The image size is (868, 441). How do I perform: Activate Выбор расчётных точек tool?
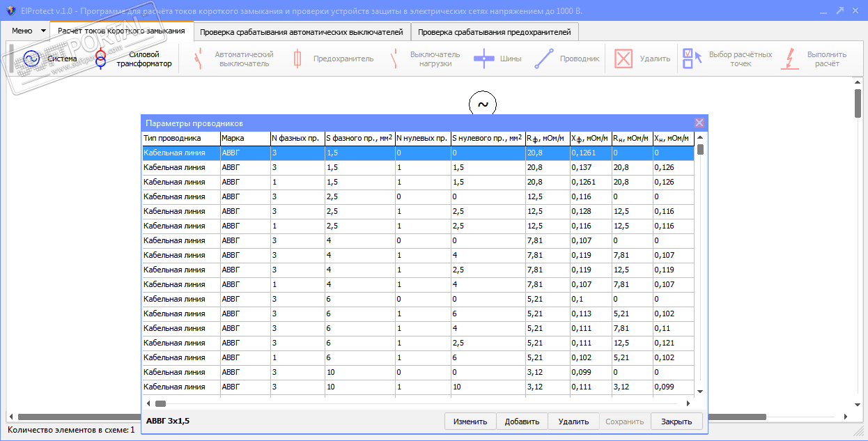click(x=692, y=59)
